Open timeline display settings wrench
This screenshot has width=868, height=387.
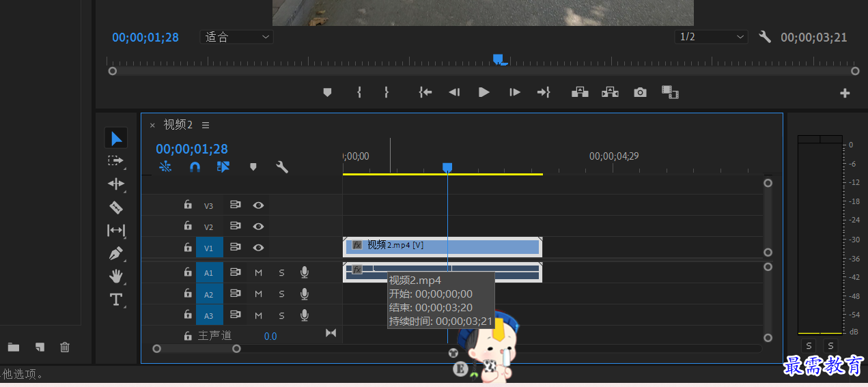282,167
